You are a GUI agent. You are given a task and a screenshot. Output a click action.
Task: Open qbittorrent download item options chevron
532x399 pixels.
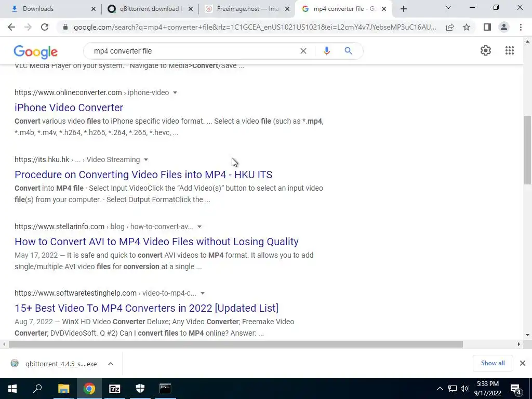point(111,364)
